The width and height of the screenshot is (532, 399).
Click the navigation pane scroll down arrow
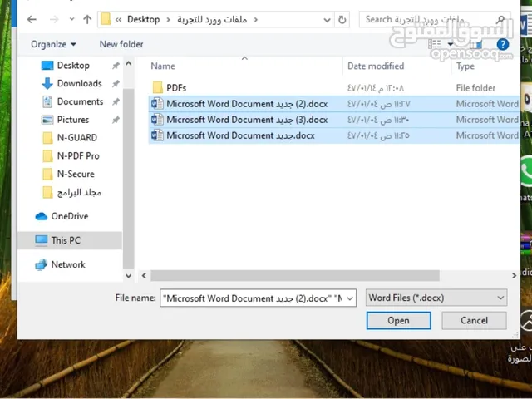129,276
